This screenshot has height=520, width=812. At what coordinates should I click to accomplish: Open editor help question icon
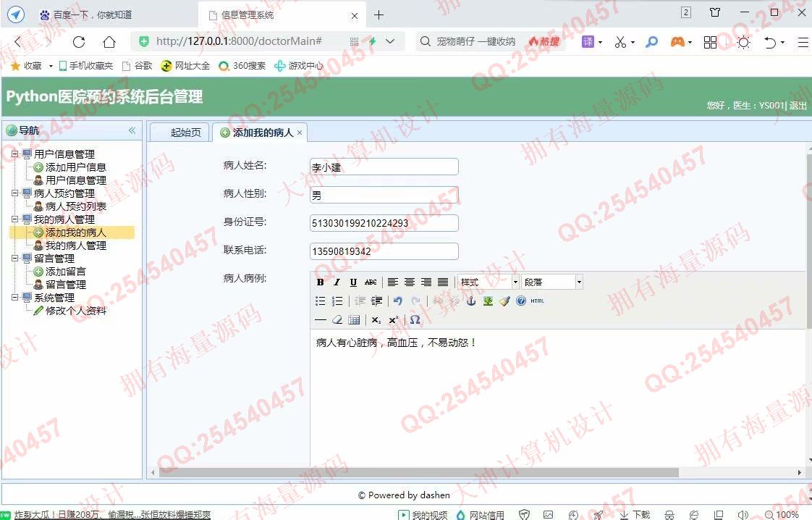click(521, 301)
